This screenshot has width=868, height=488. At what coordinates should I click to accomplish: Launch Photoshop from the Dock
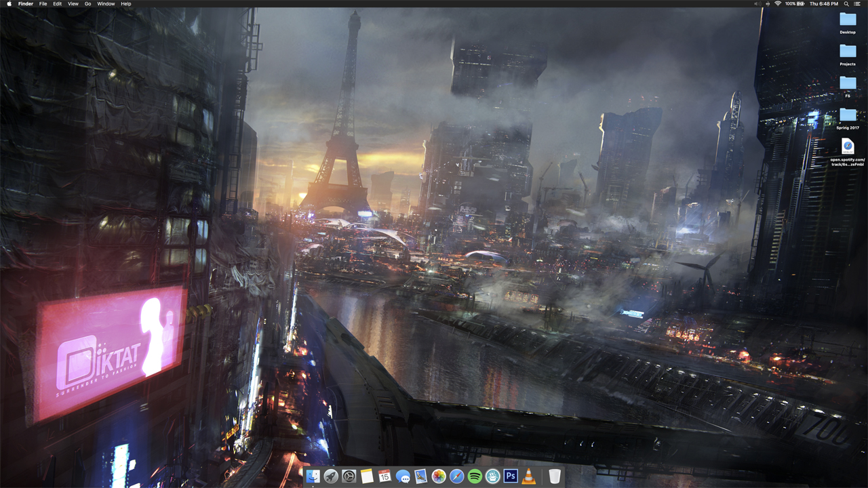pos(511,476)
